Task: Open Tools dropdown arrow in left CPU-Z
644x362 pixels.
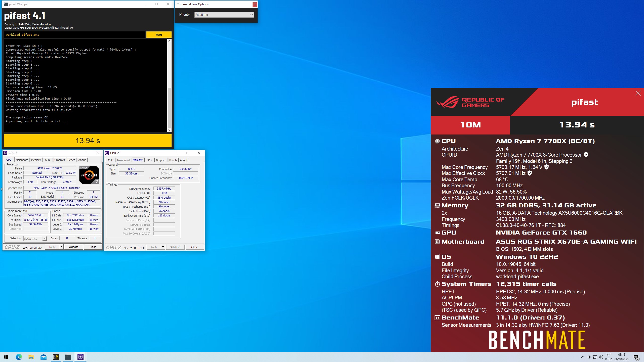Action: [61, 247]
